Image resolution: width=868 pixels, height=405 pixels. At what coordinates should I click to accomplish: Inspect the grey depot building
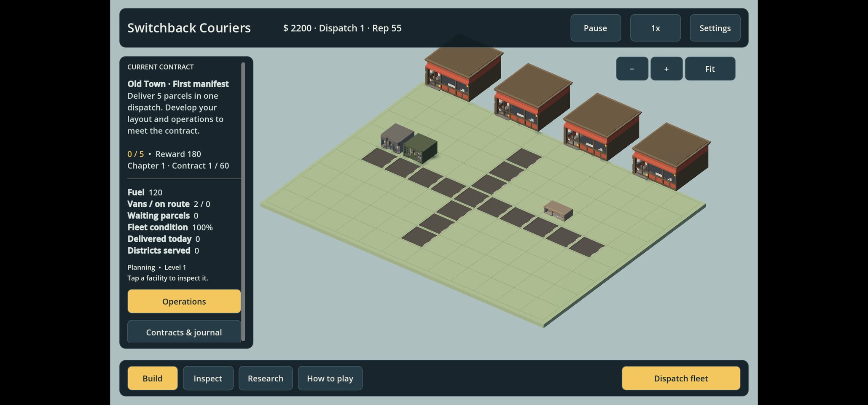(395, 138)
